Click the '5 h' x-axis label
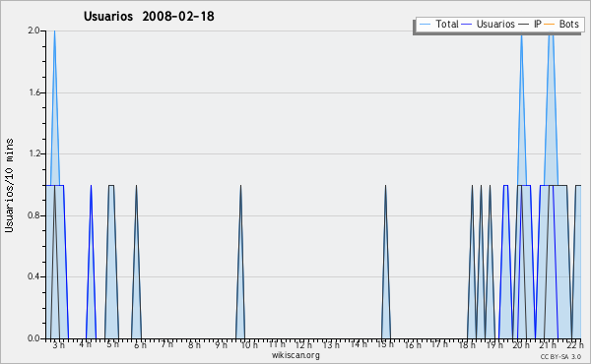This screenshot has height=364, width=591. pyautogui.click(x=112, y=344)
